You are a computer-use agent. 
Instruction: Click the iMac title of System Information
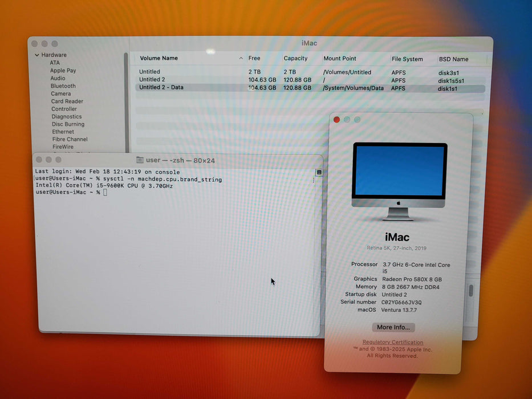point(309,43)
